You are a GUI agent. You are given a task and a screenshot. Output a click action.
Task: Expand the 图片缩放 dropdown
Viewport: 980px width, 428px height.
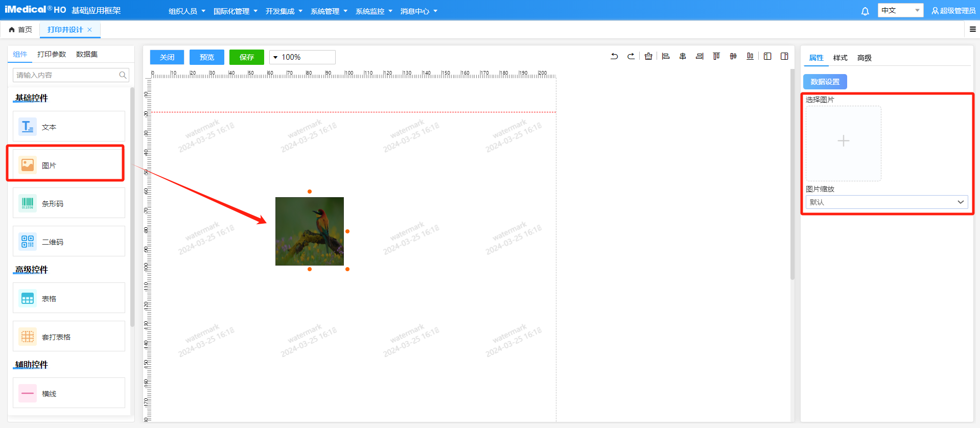coord(886,202)
